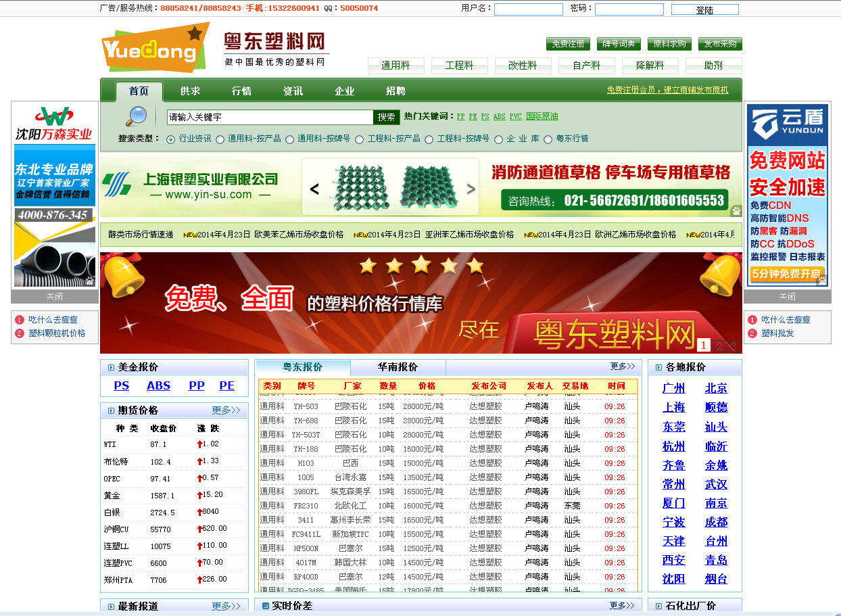Expand 更多 beside the quotes table

point(623,366)
